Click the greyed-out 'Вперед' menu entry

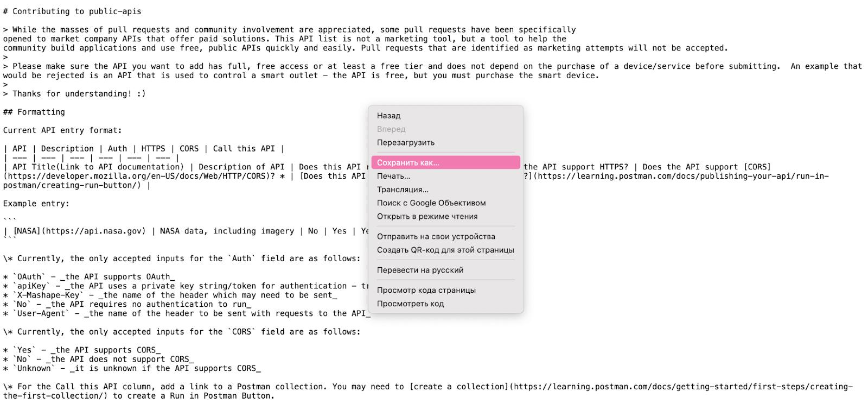point(391,129)
